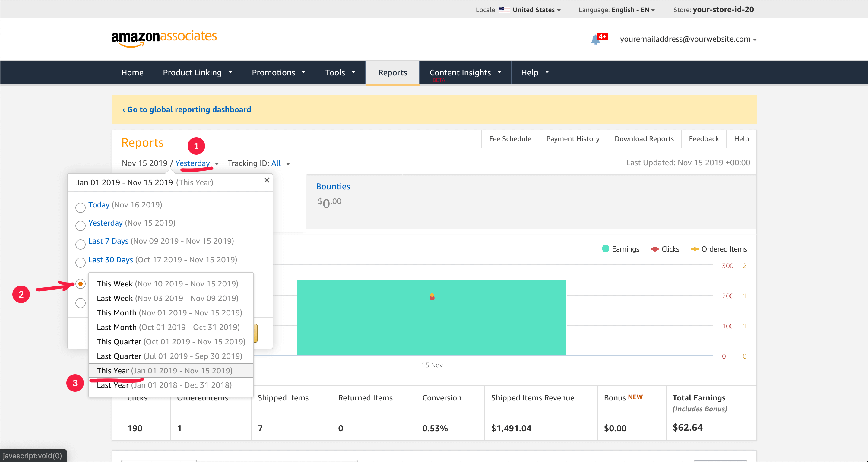The image size is (868, 462).
Task: Click the Shipped Items Revenue $1,491.04 value
Action: (511, 428)
